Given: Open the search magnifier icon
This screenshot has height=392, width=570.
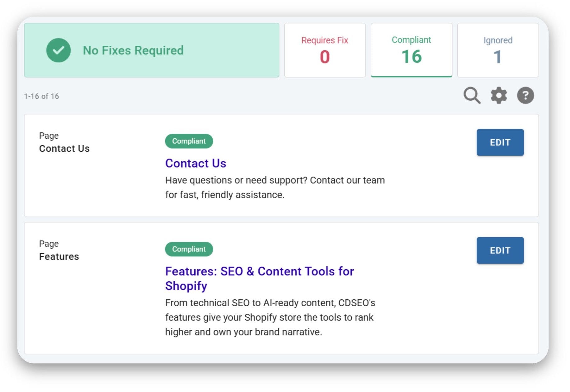Looking at the screenshot, I should pos(471,95).
